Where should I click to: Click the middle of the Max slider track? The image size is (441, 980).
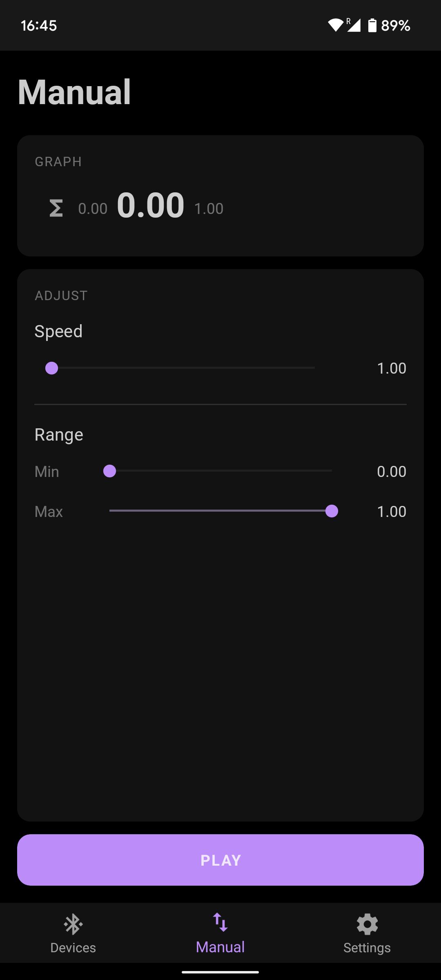pyautogui.click(x=220, y=511)
